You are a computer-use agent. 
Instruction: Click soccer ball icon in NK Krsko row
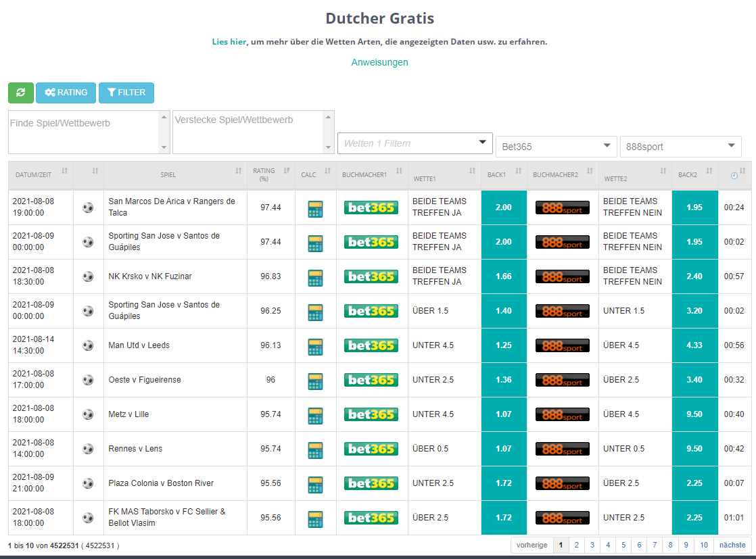[88, 276]
